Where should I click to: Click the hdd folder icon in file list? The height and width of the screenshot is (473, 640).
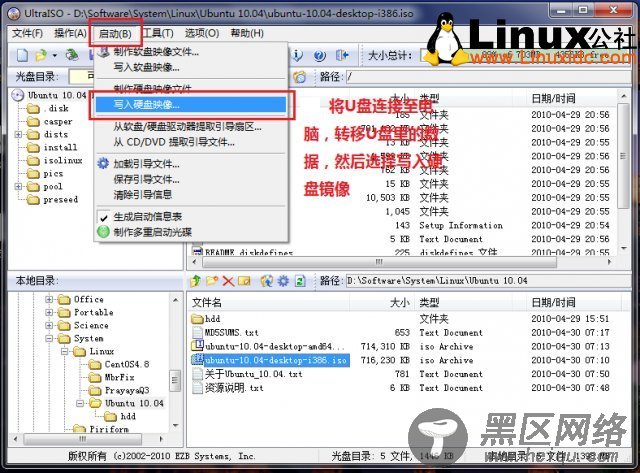click(x=198, y=318)
